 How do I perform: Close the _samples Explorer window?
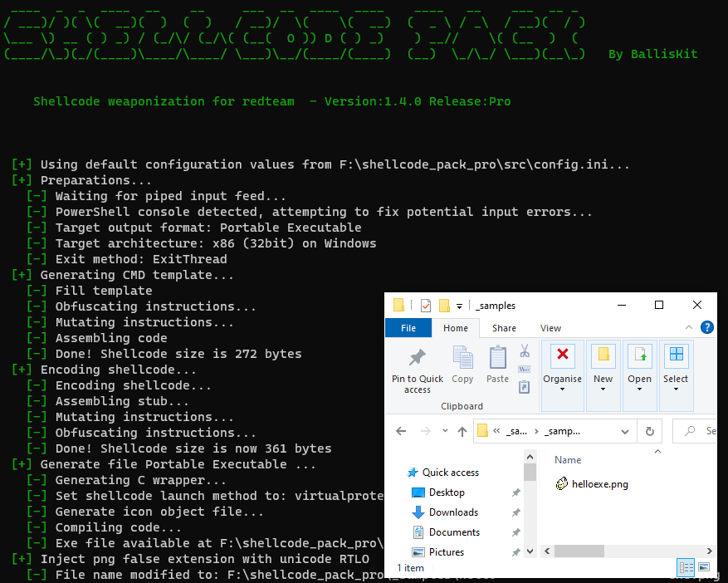tap(697, 305)
